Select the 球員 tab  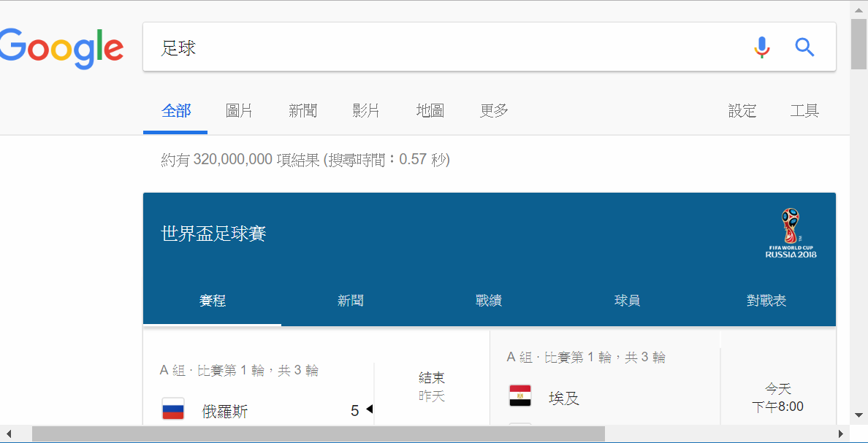coord(627,301)
